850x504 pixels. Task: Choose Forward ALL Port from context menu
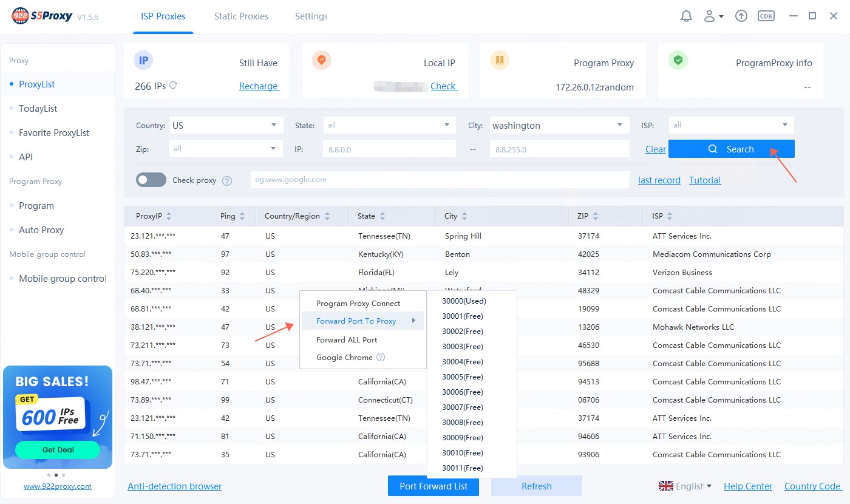(347, 339)
